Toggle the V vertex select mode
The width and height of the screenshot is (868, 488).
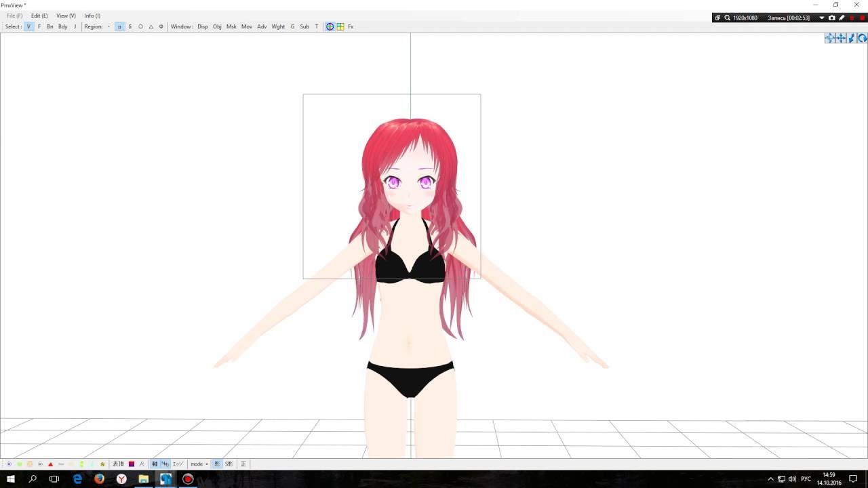click(x=28, y=26)
